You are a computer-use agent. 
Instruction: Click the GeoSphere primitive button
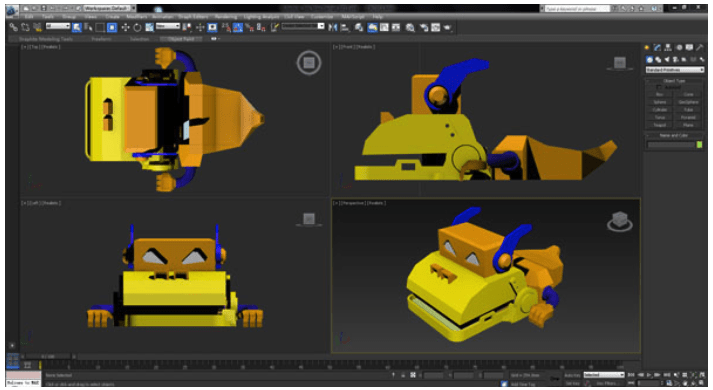pyautogui.click(x=688, y=102)
